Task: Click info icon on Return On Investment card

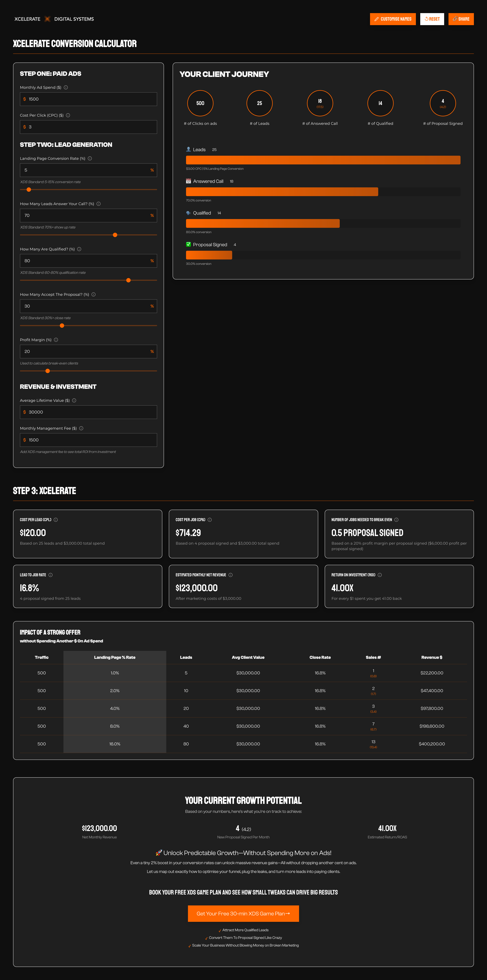Action: pos(380,575)
